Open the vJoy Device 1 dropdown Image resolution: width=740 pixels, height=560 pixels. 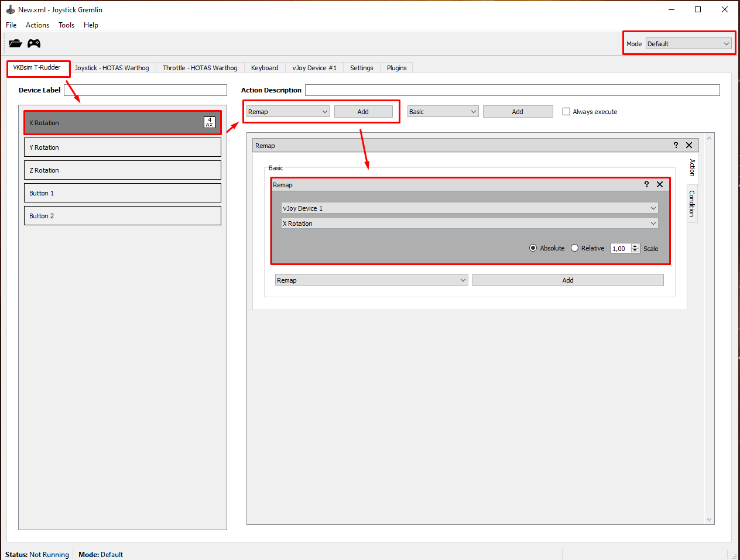[x=470, y=208]
